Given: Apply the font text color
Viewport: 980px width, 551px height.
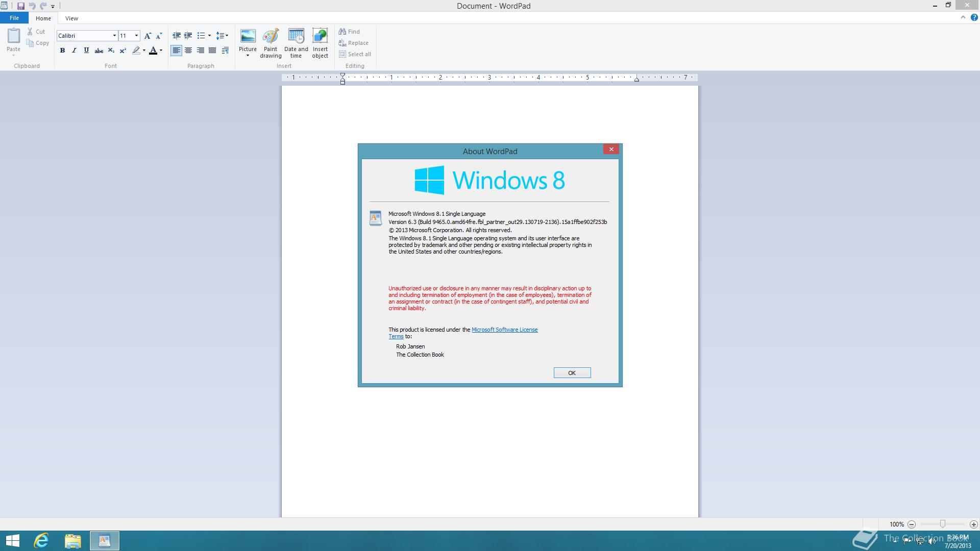Looking at the screenshot, I should [153, 51].
